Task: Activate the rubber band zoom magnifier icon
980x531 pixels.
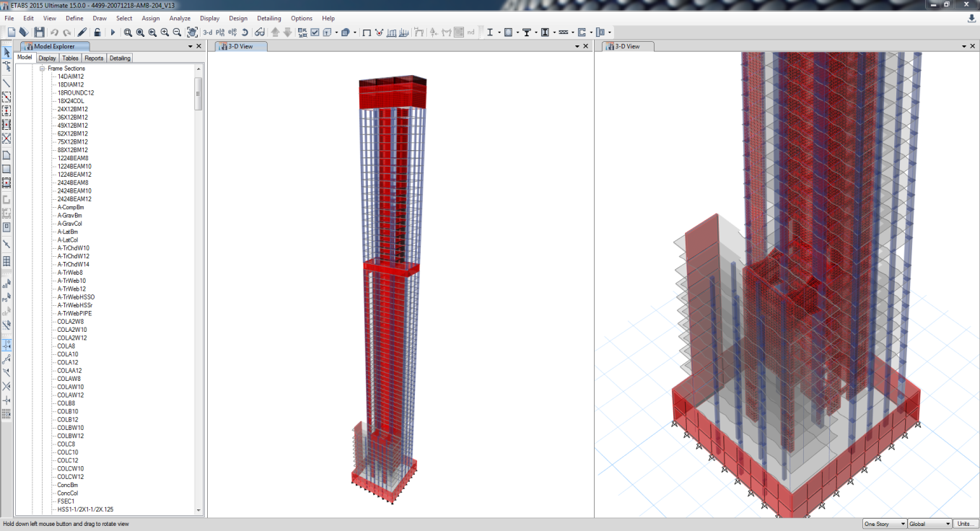Action: point(128,32)
